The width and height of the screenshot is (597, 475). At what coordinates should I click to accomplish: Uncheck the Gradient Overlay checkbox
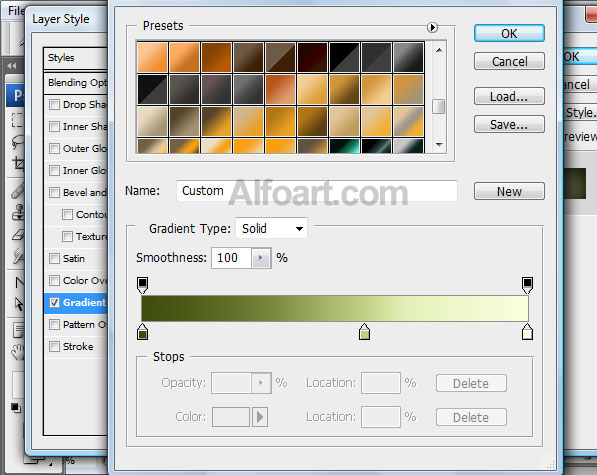pyautogui.click(x=54, y=302)
